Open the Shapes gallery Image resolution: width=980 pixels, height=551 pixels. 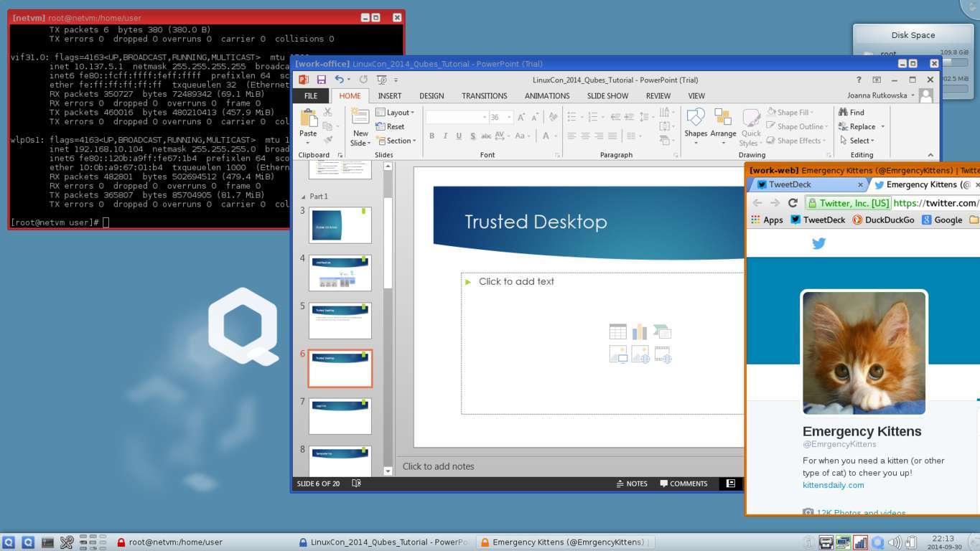[695, 123]
